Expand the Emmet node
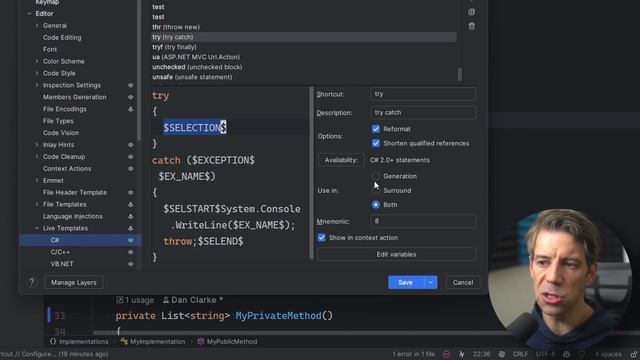 (37, 180)
